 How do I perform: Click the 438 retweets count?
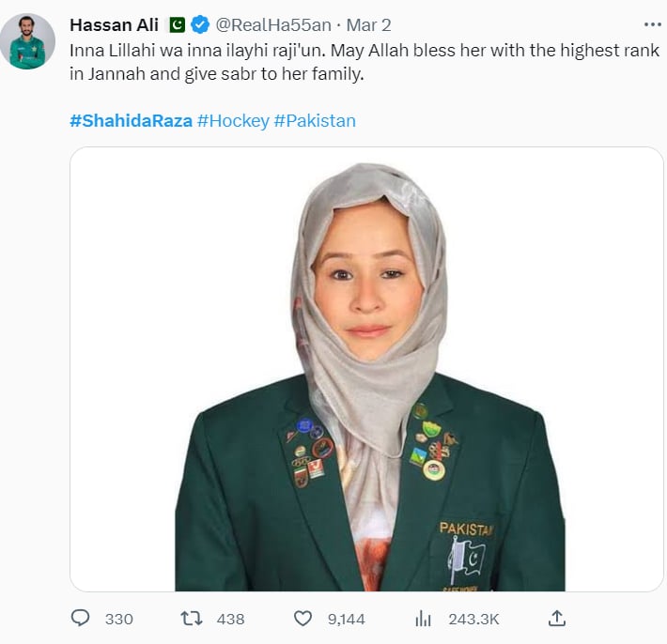tap(230, 619)
